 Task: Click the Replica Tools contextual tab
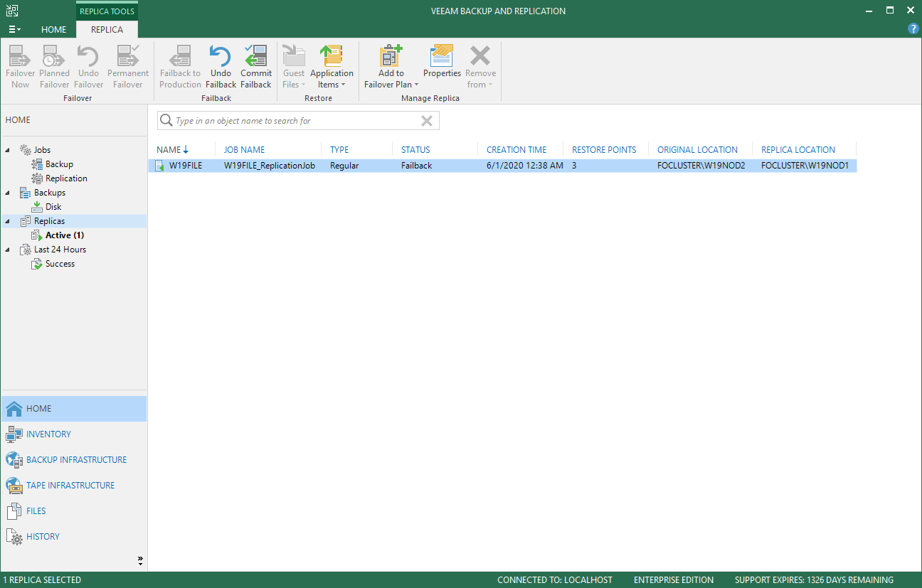(x=107, y=11)
